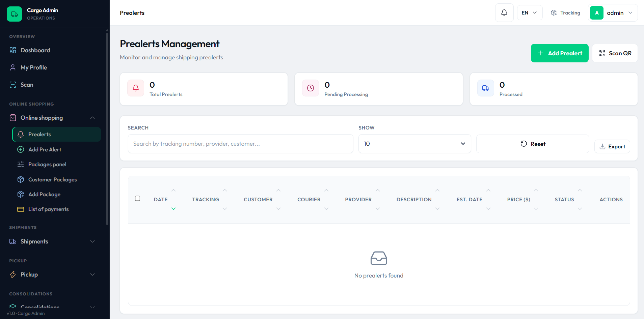Click the Shipments truck icon
Screen dimensions: 644x319
pyautogui.click(x=13, y=241)
